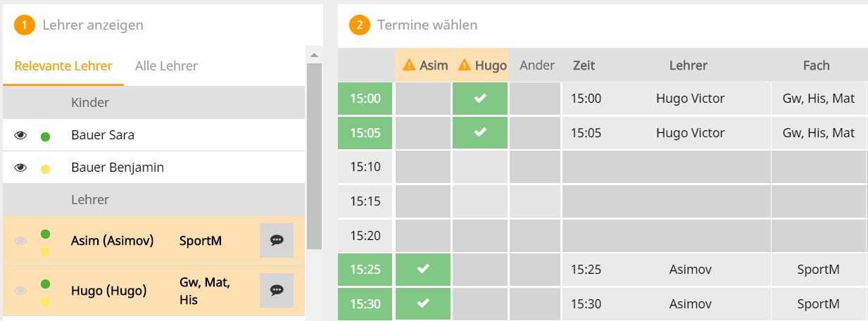This screenshot has height=321, width=868.
Task: Uncheck Asim's booked slot at 15:25
Action: click(423, 270)
